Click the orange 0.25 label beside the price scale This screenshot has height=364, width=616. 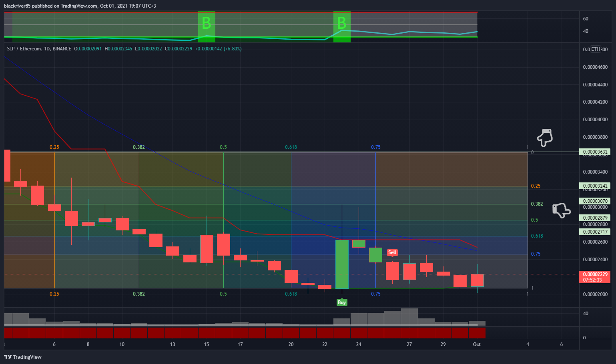[x=536, y=186]
